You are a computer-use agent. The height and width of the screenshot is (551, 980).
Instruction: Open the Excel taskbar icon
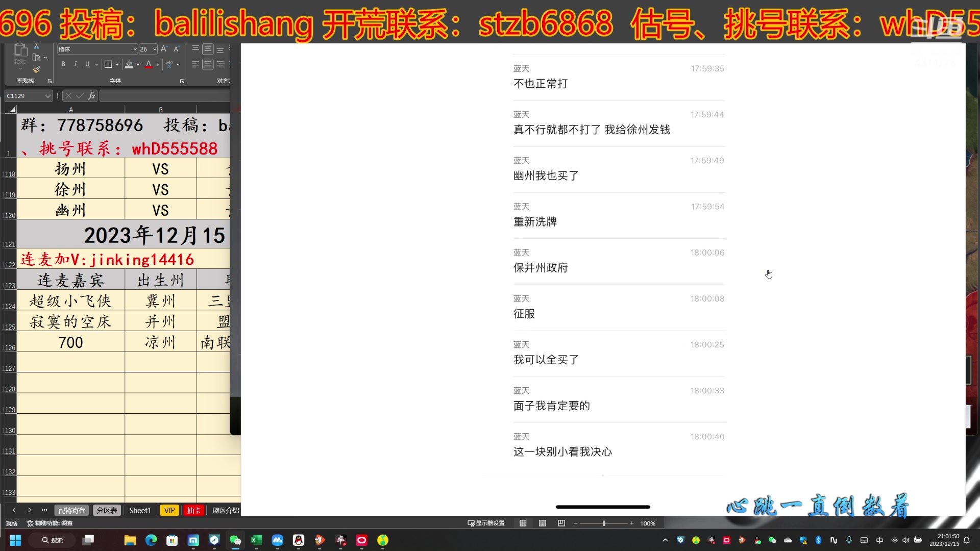pos(256,540)
